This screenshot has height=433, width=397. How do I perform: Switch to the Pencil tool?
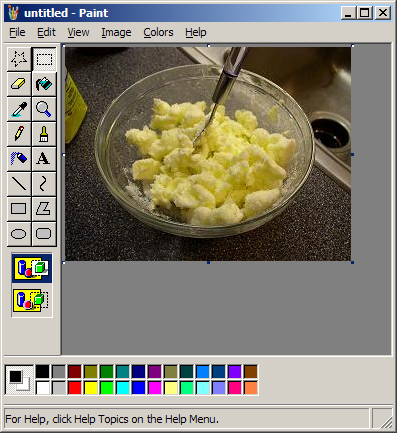point(19,134)
